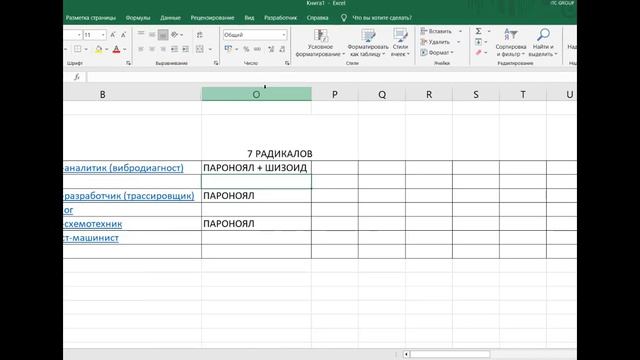Toggle align text right
The image size is (640, 360).
click(163, 49)
